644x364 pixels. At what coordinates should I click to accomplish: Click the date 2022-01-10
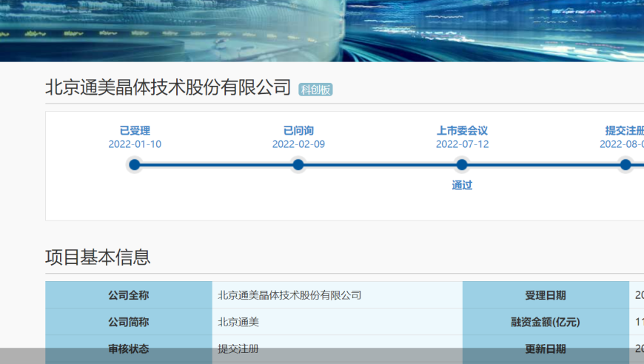point(135,144)
